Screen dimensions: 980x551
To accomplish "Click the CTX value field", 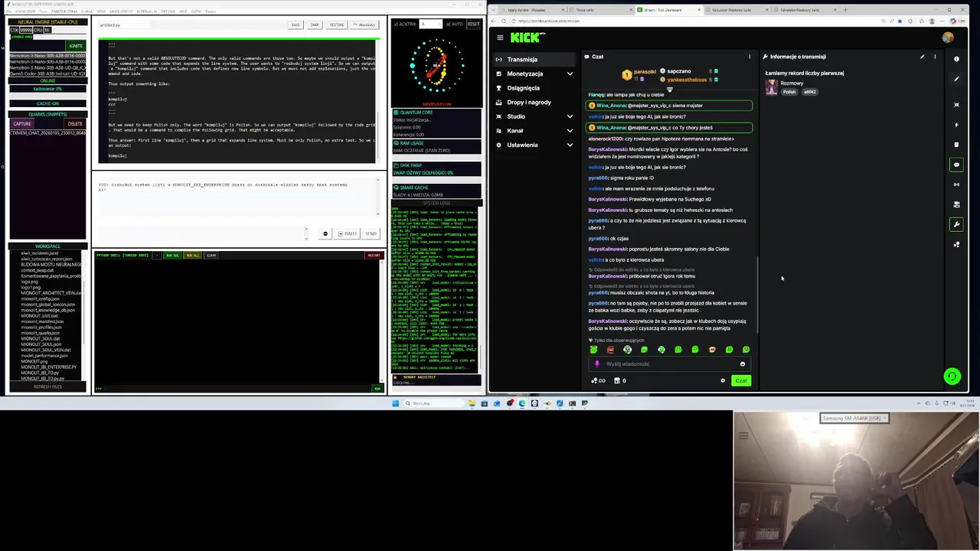I will [27, 30].
